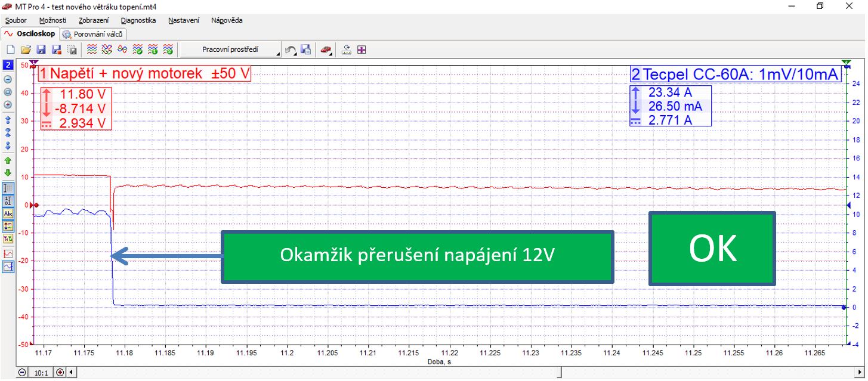Image resolution: width=868 pixels, height=381 pixels.
Task: Click the Save As floppy icon
Action: pos(56,50)
